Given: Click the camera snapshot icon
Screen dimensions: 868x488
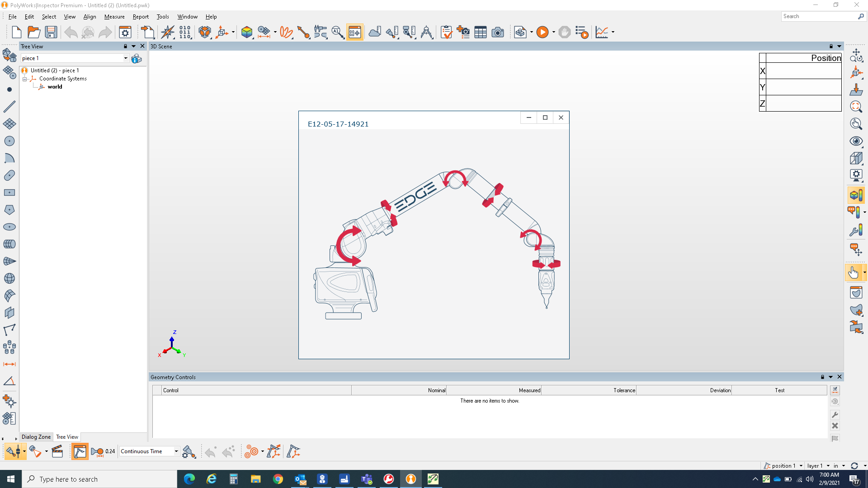Looking at the screenshot, I should coord(498,32).
